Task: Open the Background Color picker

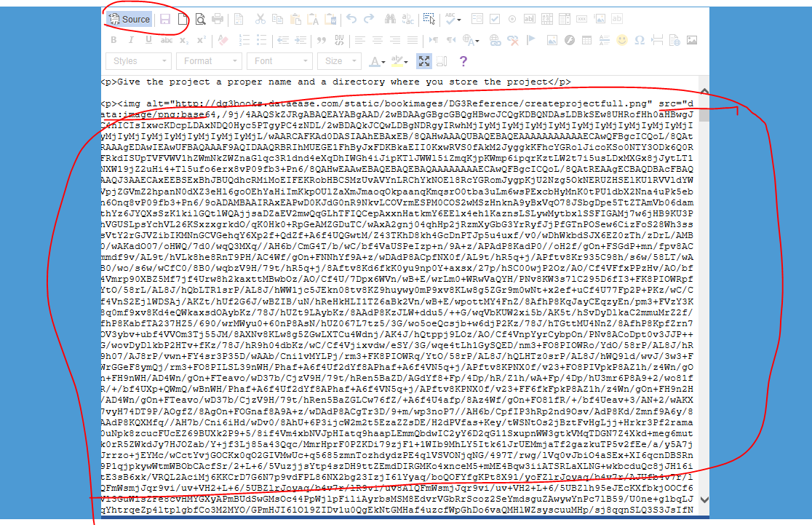Action: click(x=399, y=61)
